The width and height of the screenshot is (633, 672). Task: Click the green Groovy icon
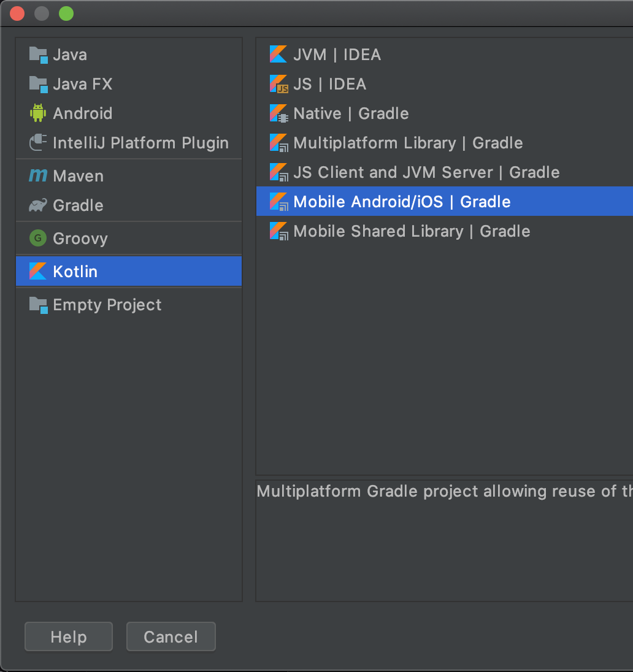click(x=38, y=239)
